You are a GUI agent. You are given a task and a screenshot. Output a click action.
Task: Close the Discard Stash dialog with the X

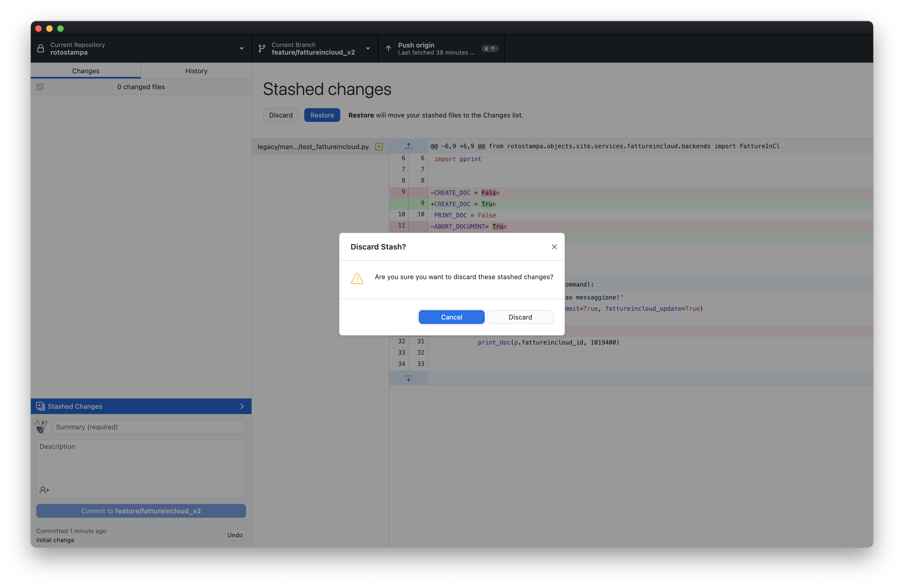click(554, 247)
